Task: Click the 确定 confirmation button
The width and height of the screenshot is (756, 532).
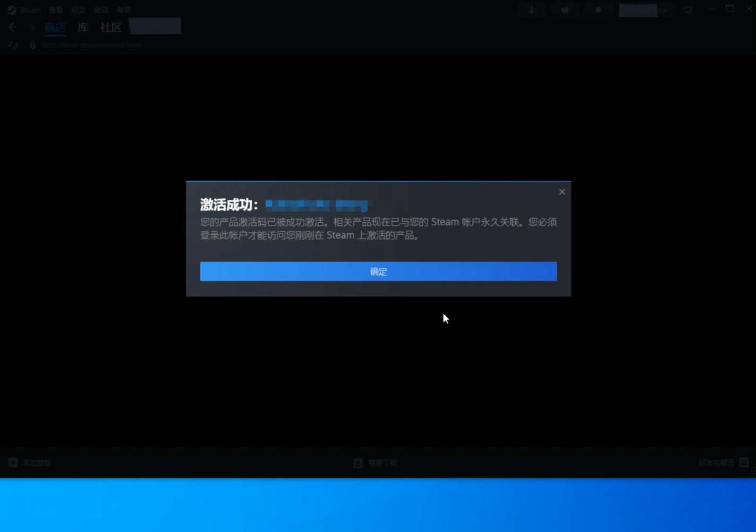Action: coord(378,271)
